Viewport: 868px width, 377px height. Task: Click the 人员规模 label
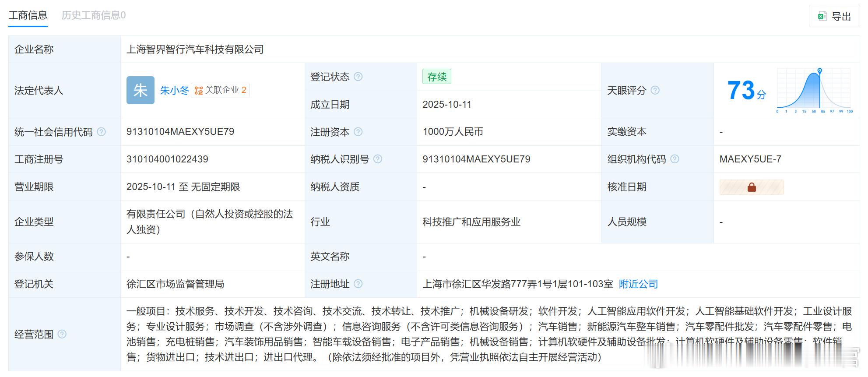coord(626,222)
